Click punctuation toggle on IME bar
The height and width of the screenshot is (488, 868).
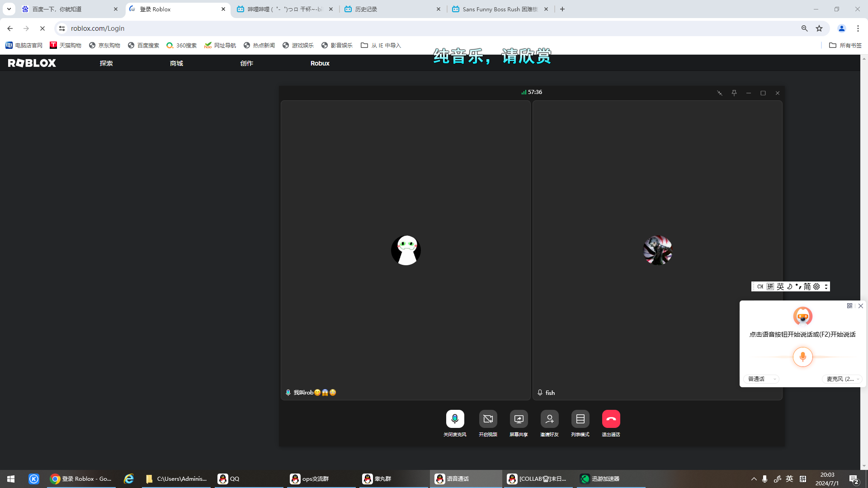[x=798, y=286]
